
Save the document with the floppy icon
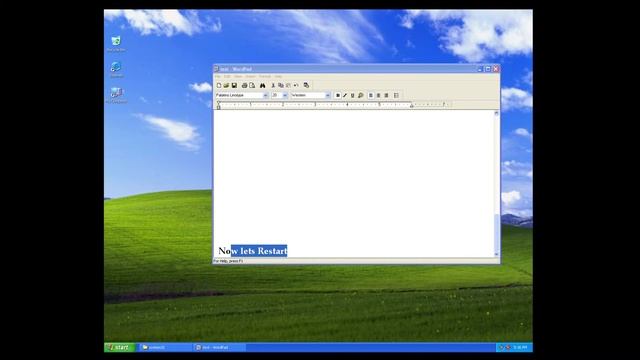(234, 85)
